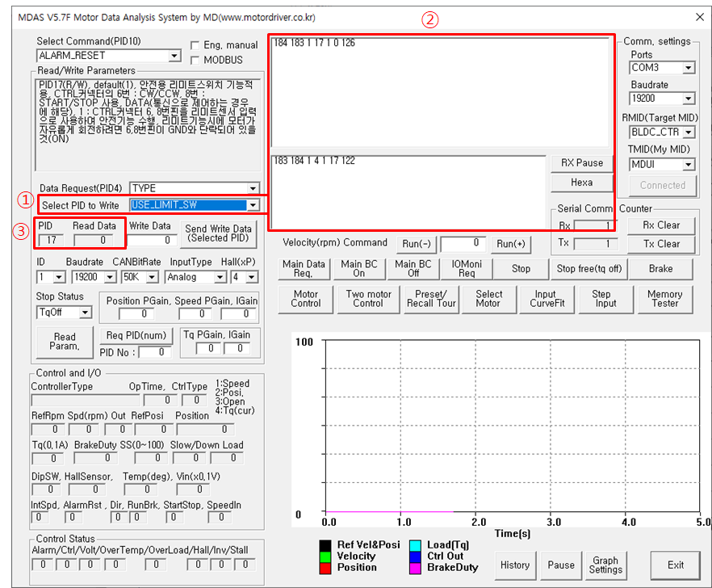Screen dimensions: 712x588
Task: Click the Stop free(tq off) button
Action: (589, 269)
